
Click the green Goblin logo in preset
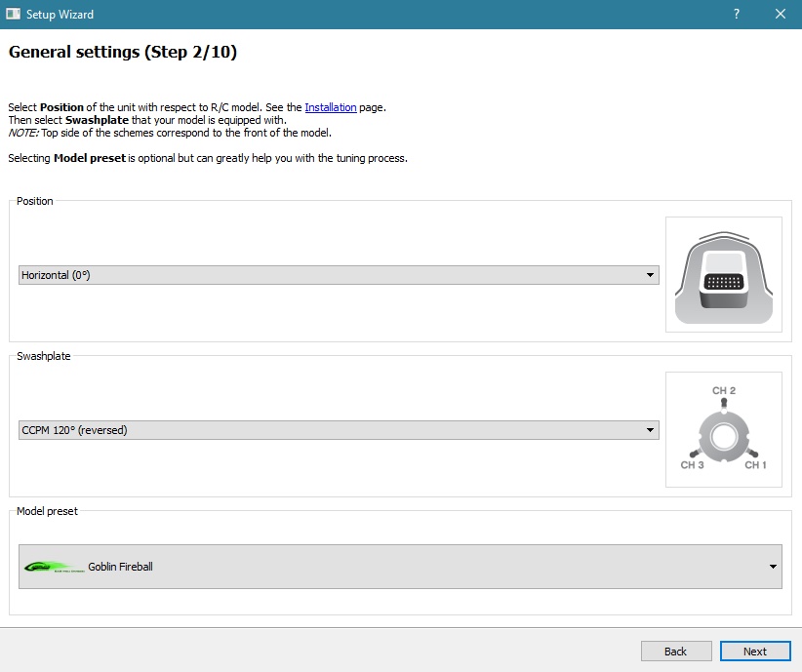pos(52,567)
